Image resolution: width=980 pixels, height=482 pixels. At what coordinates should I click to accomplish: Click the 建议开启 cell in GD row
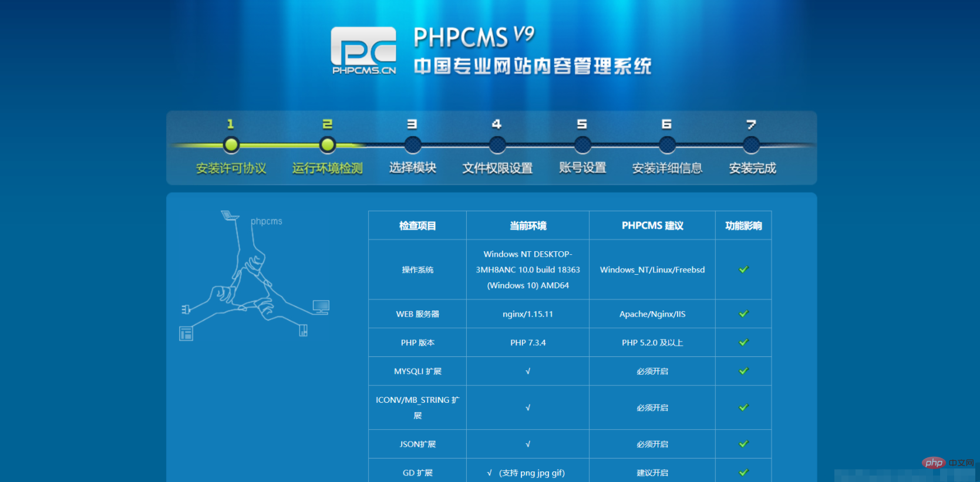(x=652, y=473)
